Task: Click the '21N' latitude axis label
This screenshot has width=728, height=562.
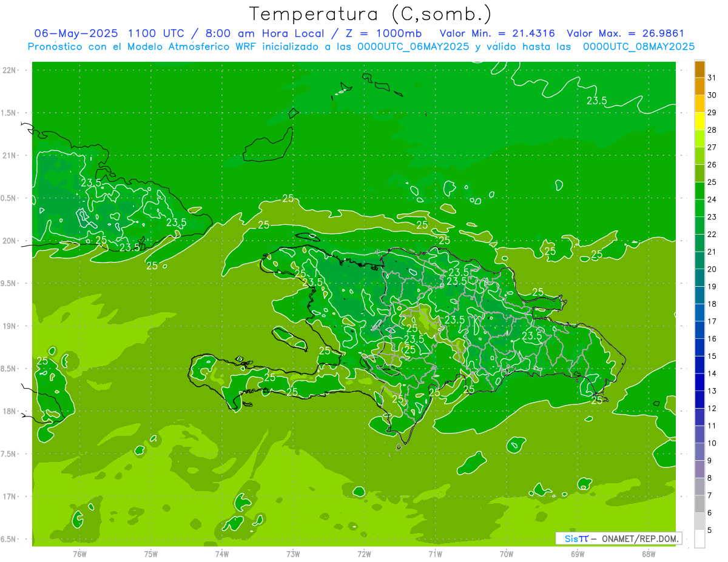Action: 9,156
